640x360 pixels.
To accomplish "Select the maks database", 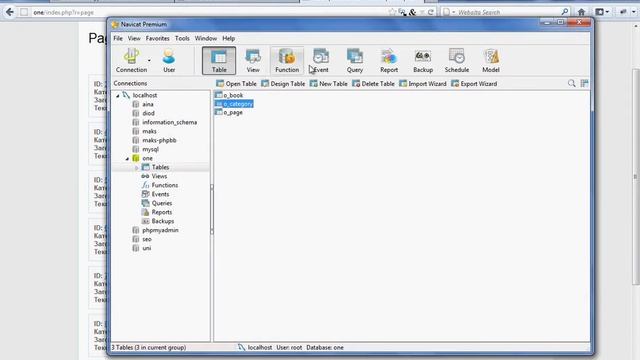I will tap(149, 131).
